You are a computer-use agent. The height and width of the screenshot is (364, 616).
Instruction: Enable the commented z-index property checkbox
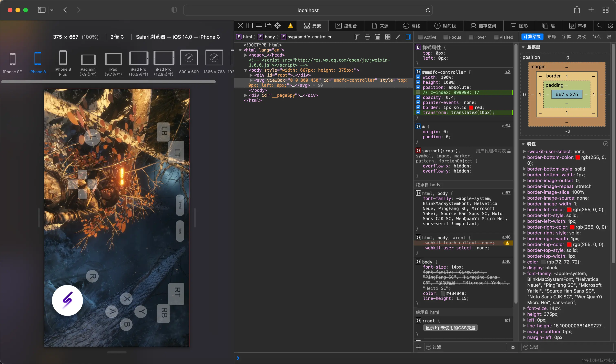tap(418, 92)
